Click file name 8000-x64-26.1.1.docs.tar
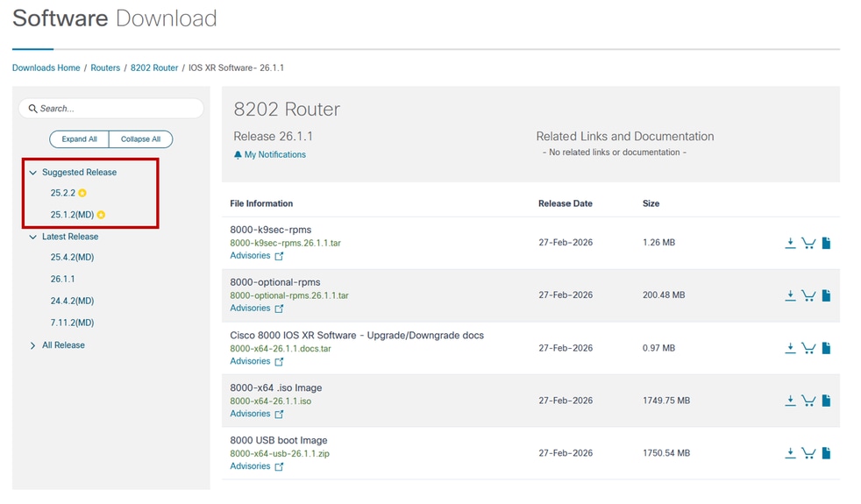Image resolution: width=861 pixels, height=504 pixels. pyautogui.click(x=281, y=349)
